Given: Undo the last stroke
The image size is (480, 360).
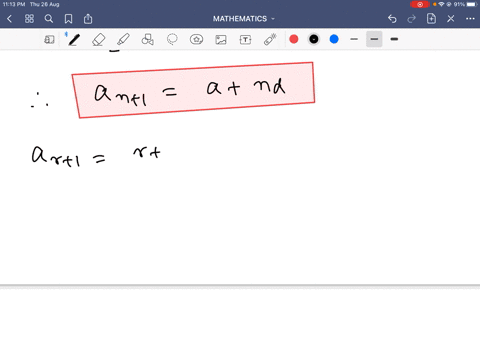Looking at the screenshot, I should [x=392, y=19].
